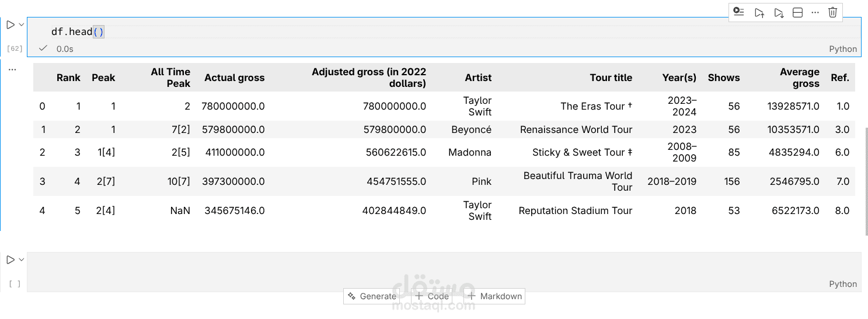Execute cells above using toolbar icon

[x=759, y=12]
